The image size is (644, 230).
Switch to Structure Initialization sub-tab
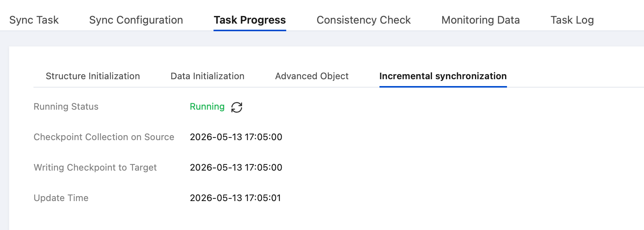pos(93,76)
